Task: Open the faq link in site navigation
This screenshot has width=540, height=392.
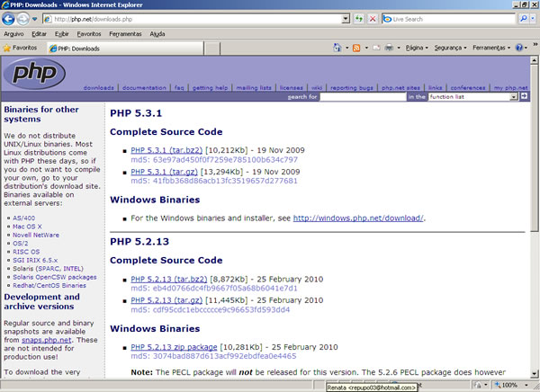Action: coord(179,88)
